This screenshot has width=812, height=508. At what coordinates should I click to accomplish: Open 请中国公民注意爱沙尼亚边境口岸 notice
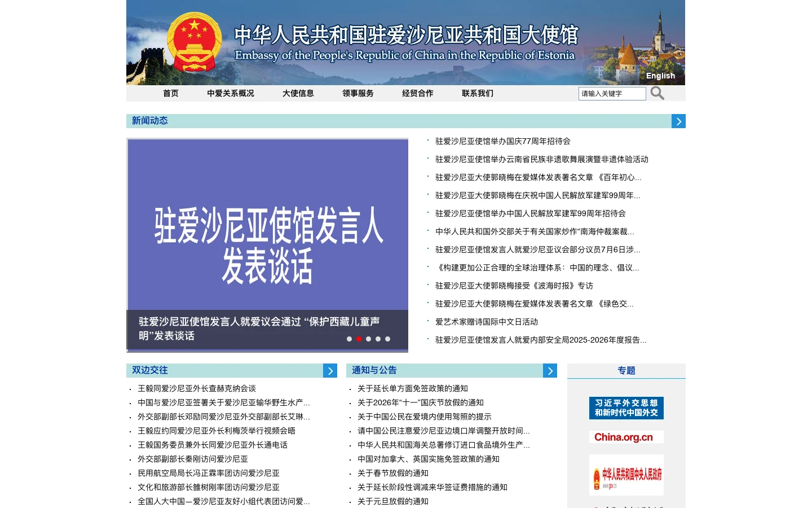pyautogui.click(x=444, y=431)
